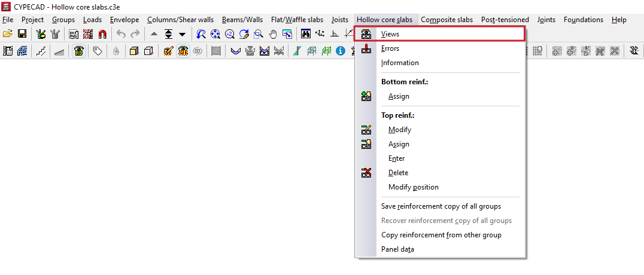Click the binoculars search icon
This screenshot has width=644, height=275.
306,34
